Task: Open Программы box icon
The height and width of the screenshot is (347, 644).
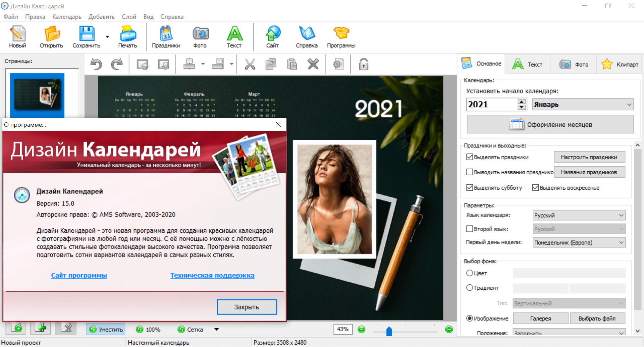Action: coord(341,37)
